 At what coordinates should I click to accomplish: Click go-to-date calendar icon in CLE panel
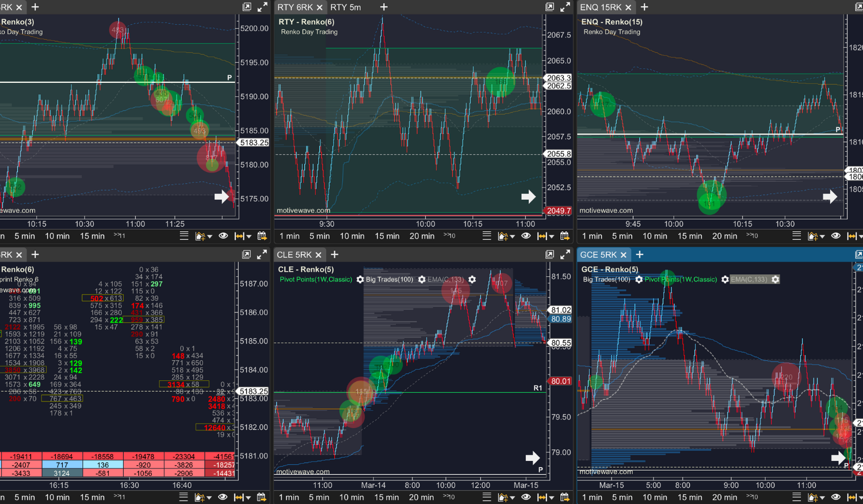[565, 497]
